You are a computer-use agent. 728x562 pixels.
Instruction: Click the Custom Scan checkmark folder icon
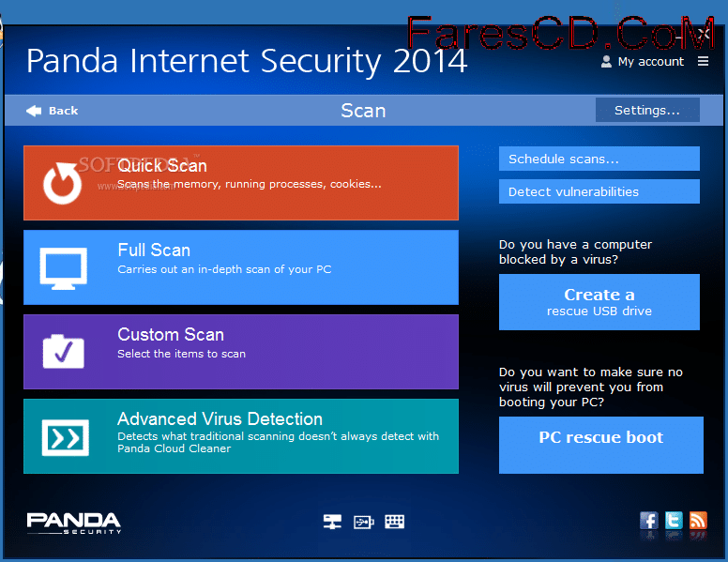pos(63,352)
